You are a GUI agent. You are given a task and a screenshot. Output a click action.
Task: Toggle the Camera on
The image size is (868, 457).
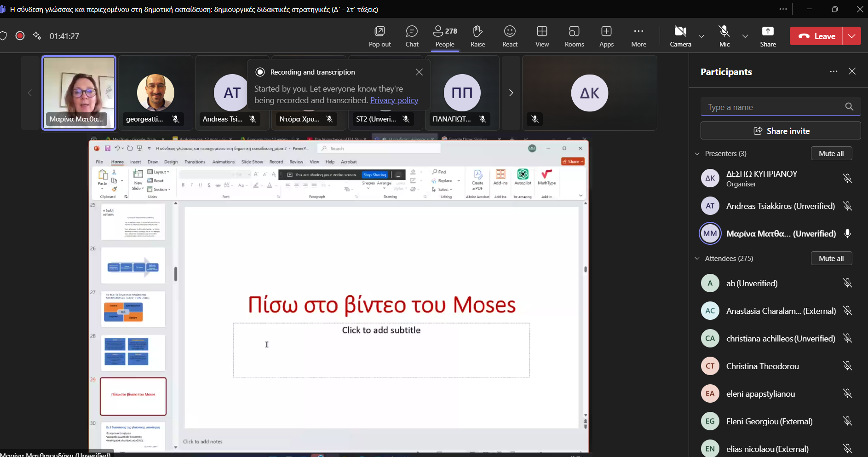tap(680, 36)
